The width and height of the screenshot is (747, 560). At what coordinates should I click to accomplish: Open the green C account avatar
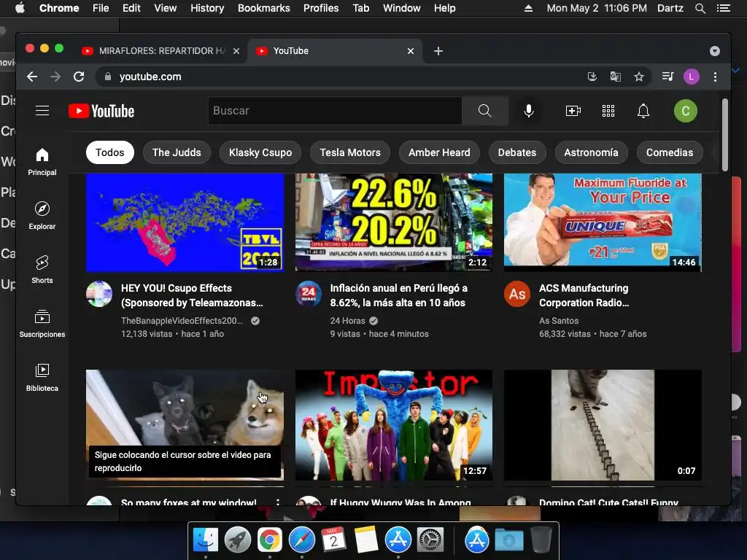click(686, 111)
